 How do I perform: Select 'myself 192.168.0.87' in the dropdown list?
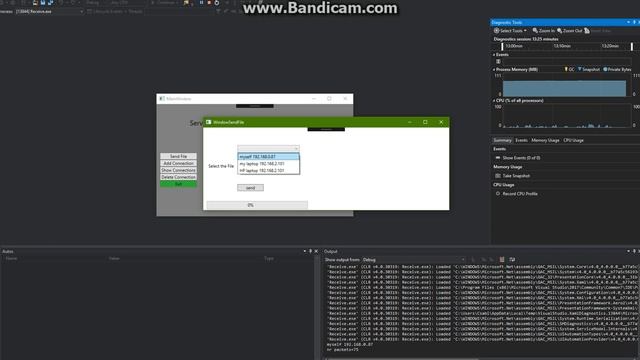[x=269, y=157]
